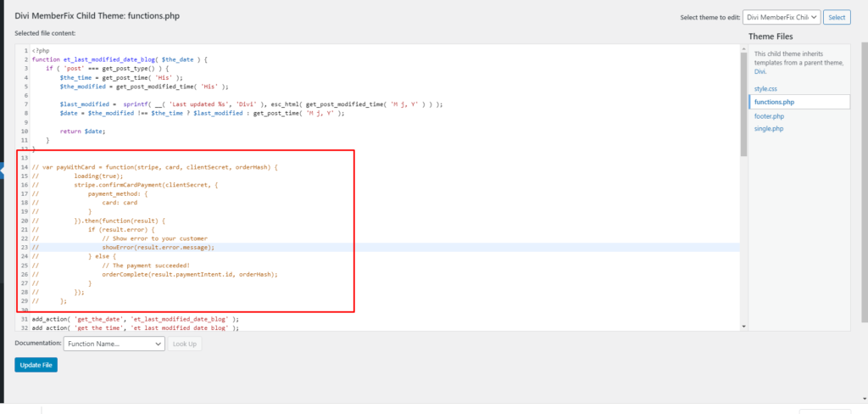Image resolution: width=868 pixels, height=414 pixels.
Task: Click the code editor scrollbar down arrow
Action: coord(743,326)
